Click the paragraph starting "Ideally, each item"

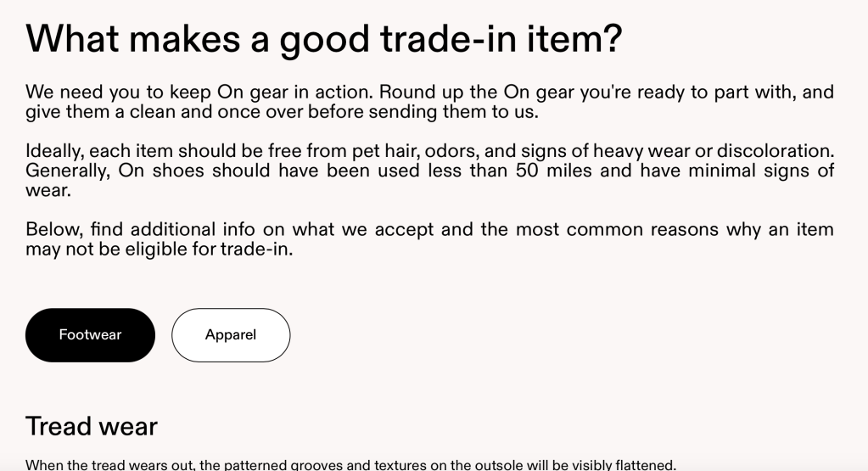click(429, 170)
